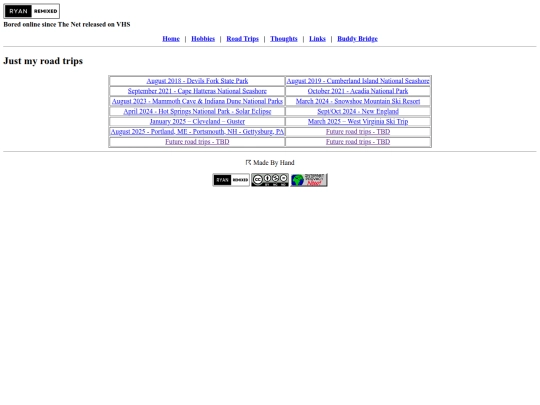
Task: Click the Made By Hand icon
Action: point(248,162)
